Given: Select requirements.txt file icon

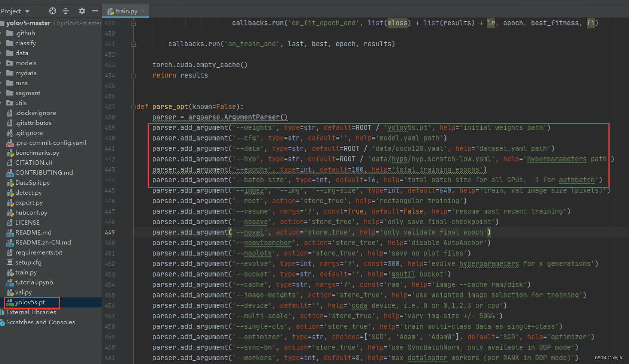Looking at the screenshot, I should tap(10, 252).
